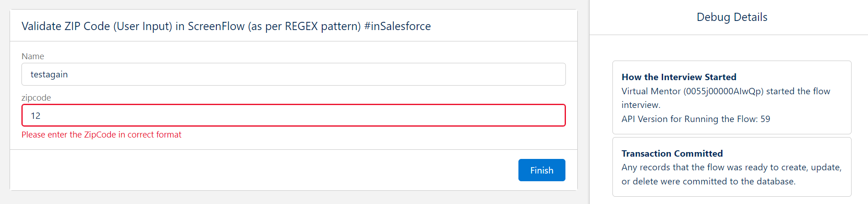Click the red ZipCode format error message
The width and height of the screenshot is (868, 204).
coord(101,135)
